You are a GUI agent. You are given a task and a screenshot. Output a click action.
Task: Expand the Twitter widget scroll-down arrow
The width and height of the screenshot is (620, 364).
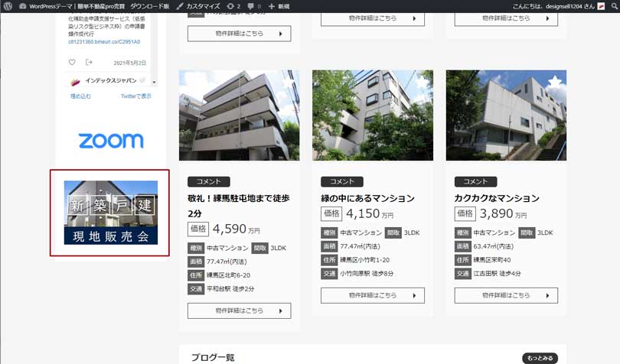point(154,82)
